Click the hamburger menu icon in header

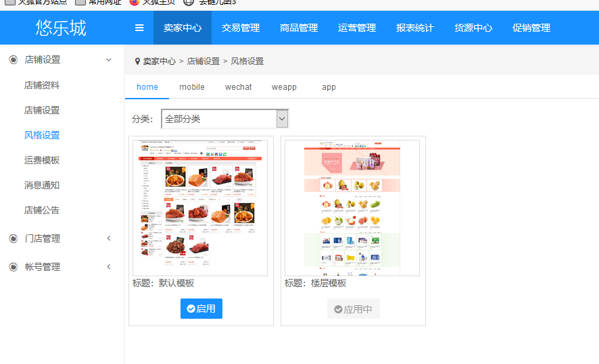[139, 28]
